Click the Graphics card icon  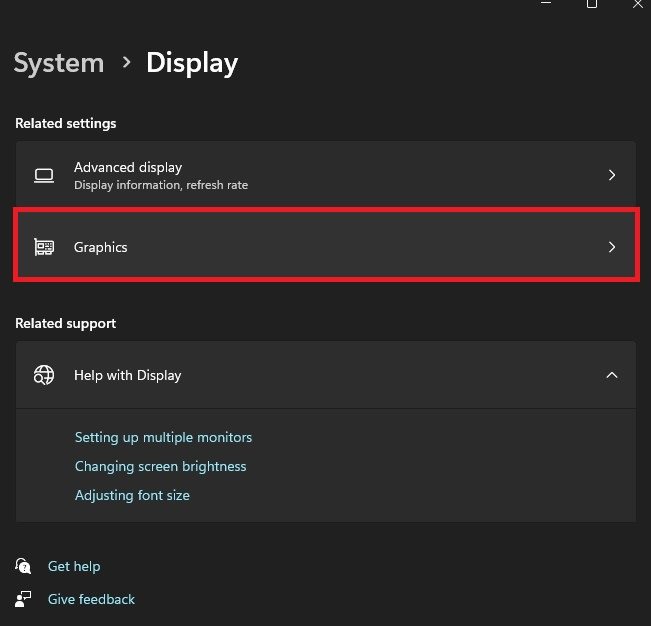point(44,247)
